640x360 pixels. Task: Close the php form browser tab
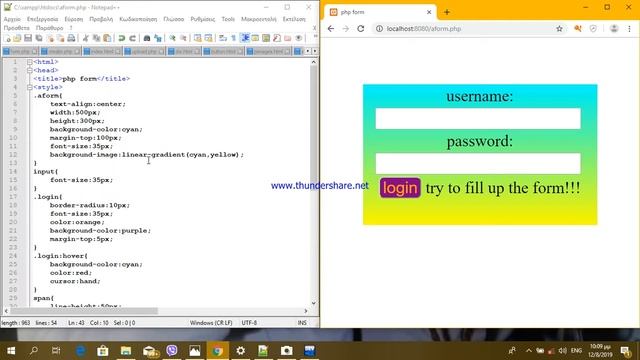429,12
